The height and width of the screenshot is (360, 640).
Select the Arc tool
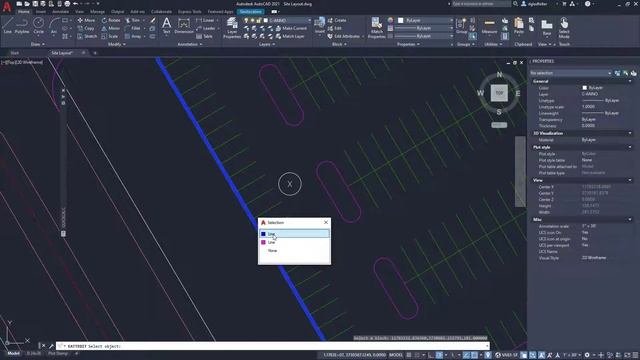tap(53, 26)
